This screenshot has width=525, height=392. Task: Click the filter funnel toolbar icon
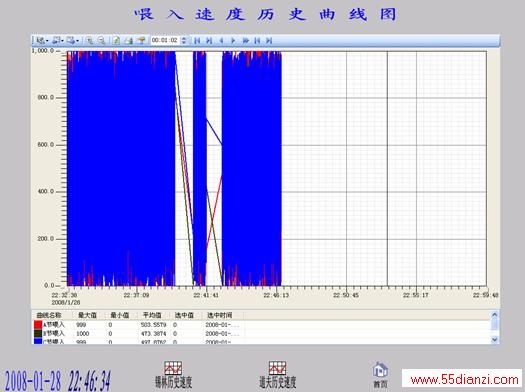141,41
